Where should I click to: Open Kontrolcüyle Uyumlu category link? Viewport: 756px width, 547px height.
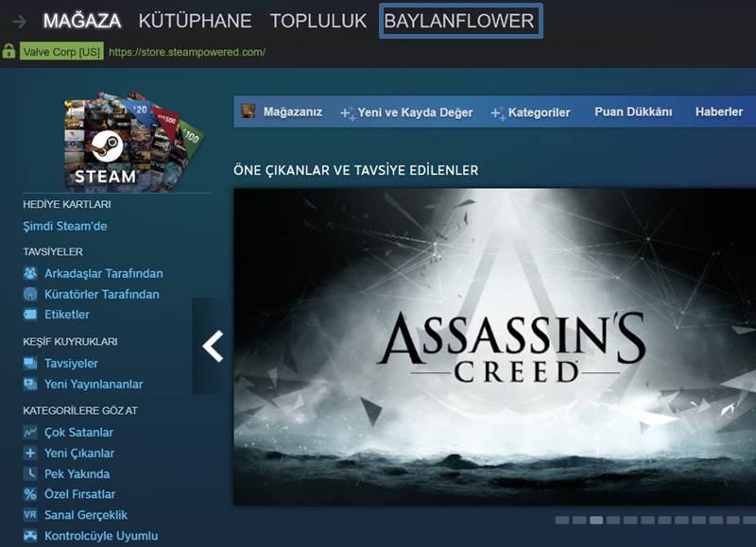point(101,536)
